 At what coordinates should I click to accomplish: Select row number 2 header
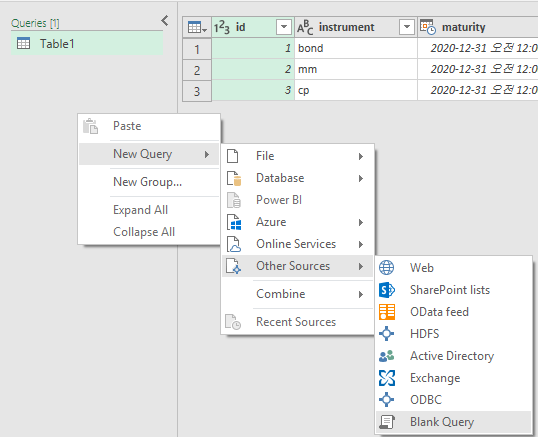(197, 70)
